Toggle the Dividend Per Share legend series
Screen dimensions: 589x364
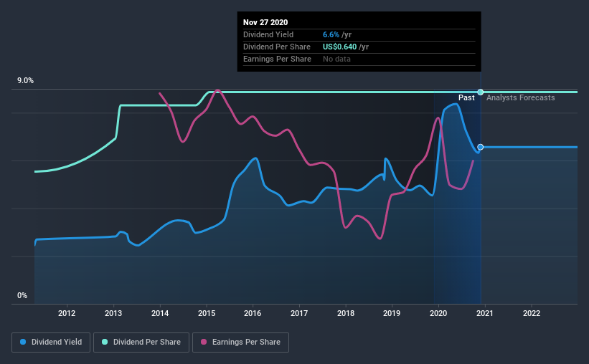[x=141, y=343]
